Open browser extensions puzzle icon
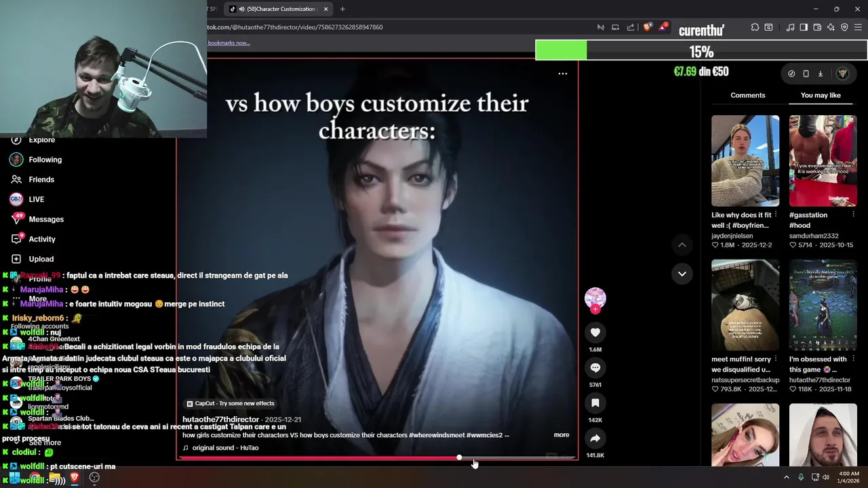868x488 pixels. click(755, 27)
